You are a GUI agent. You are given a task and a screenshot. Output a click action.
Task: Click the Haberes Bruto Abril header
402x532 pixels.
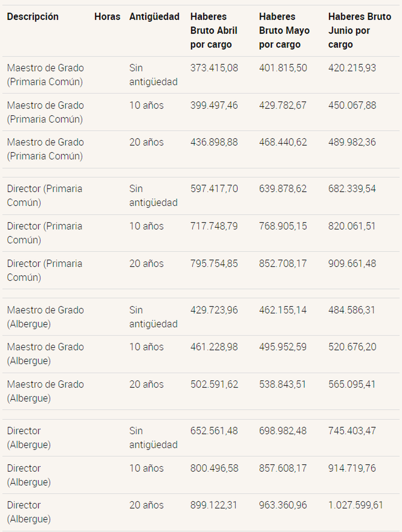pos(214,30)
